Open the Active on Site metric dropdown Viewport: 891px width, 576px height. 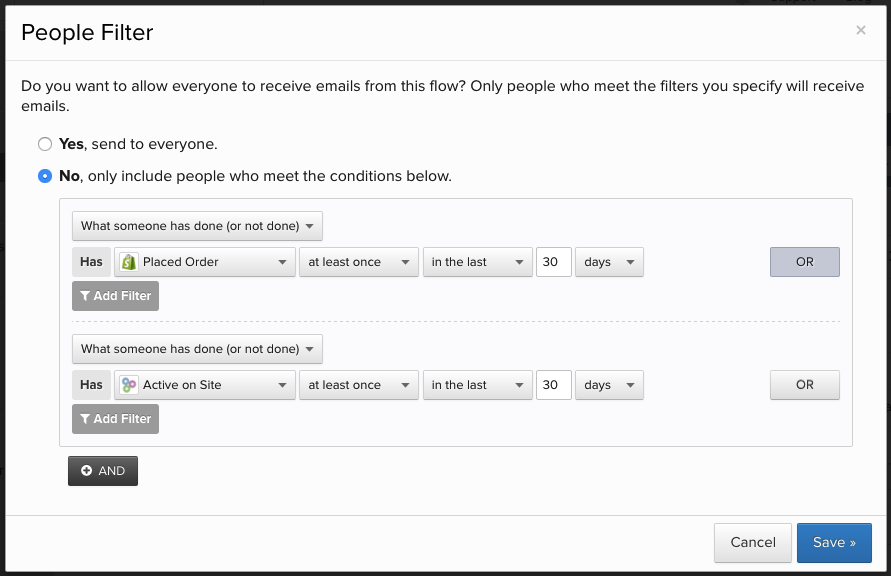tap(205, 385)
